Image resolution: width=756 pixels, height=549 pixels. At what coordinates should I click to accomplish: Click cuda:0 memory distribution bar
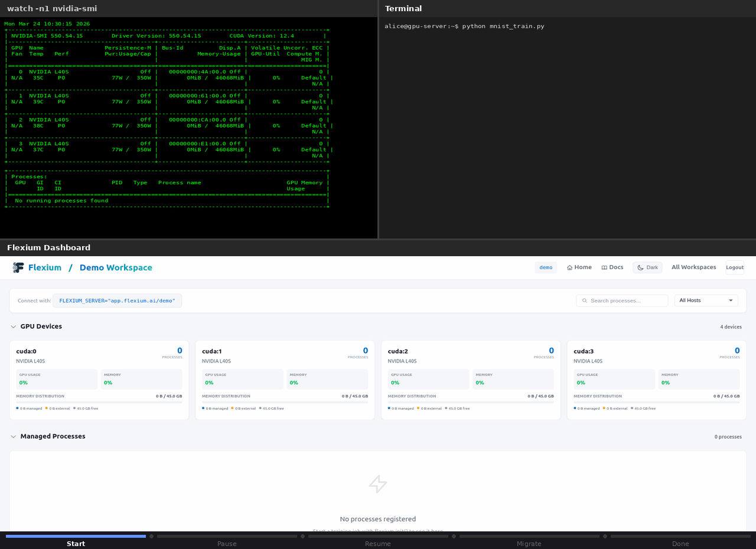click(99, 402)
